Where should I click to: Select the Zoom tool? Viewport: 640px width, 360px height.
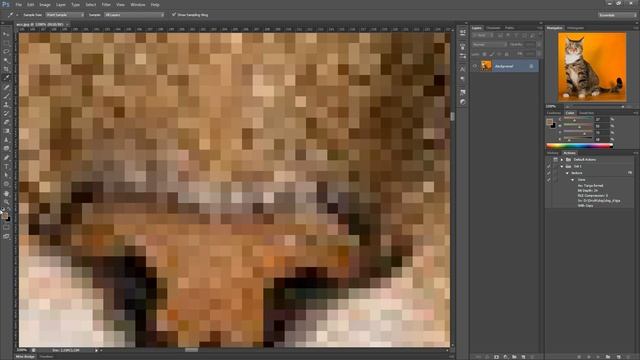6,202
